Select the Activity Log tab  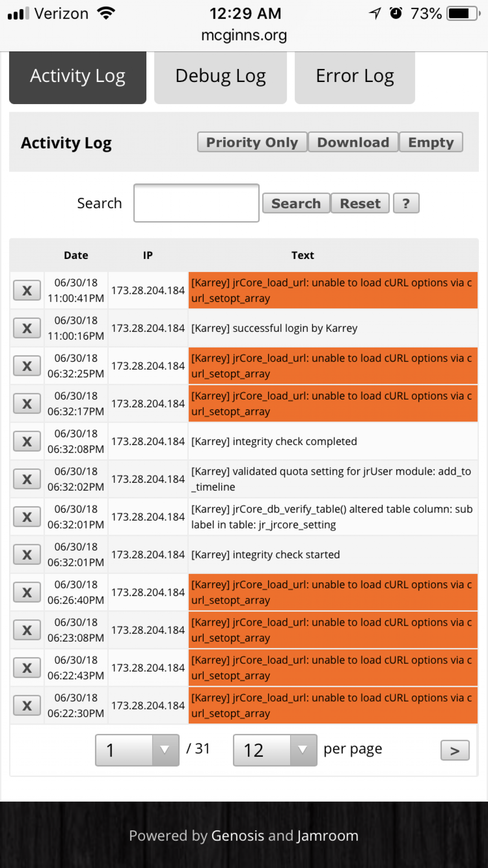[78, 76]
